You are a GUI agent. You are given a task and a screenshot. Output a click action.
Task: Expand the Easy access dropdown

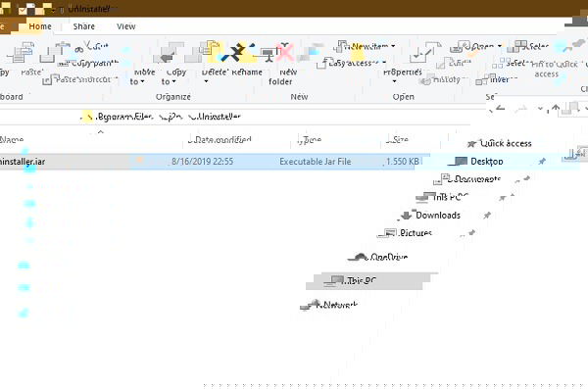pyautogui.click(x=384, y=63)
